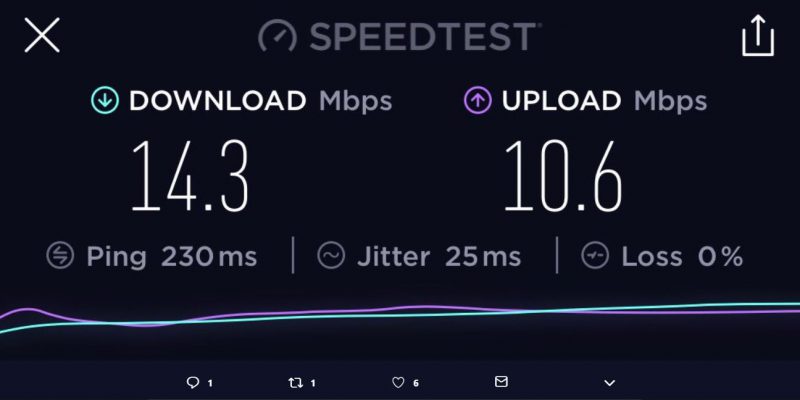Click the purple upload arrow icon
The image size is (800, 400).
(x=478, y=100)
